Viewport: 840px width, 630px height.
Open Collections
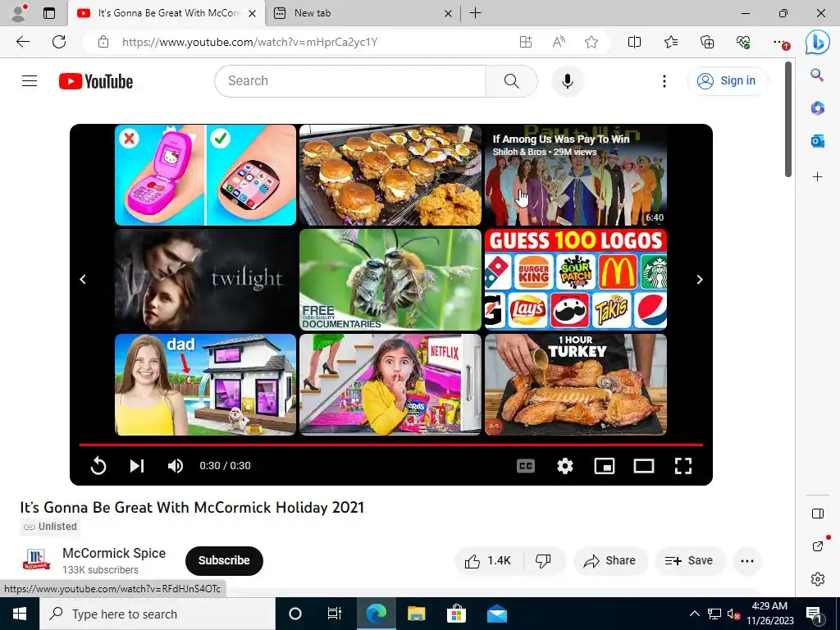(x=707, y=42)
